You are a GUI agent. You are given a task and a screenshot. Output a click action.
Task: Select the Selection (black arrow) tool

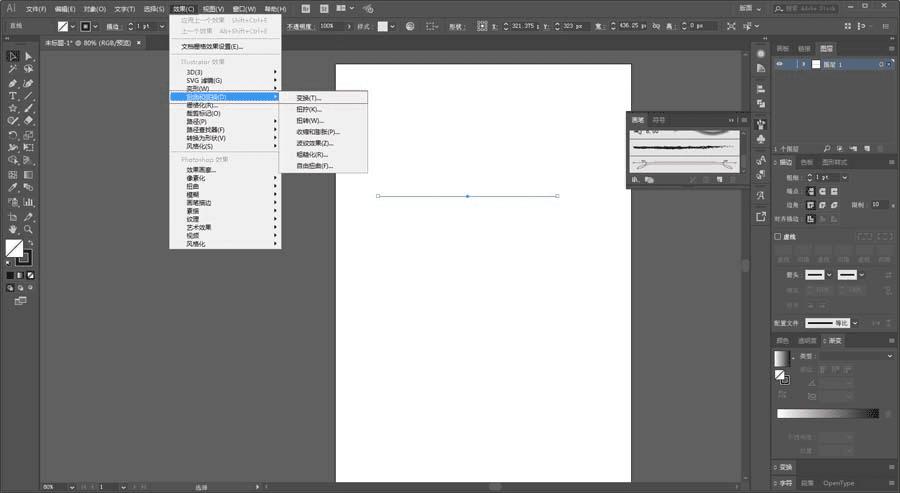tap(12, 56)
